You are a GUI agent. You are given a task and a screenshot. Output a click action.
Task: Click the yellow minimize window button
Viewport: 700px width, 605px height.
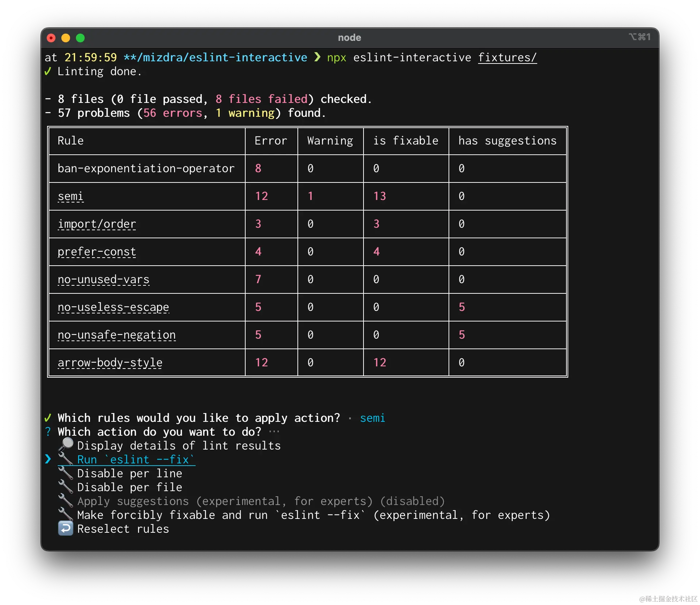(x=66, y=38)
